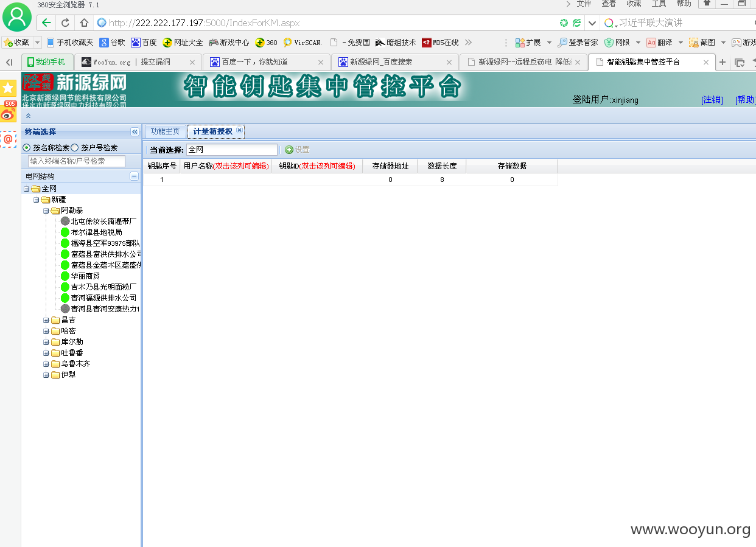Expand the 乌鲁木齐 tree node
Image resolution: width=756 pixels, height=547 pixels.
46,364
